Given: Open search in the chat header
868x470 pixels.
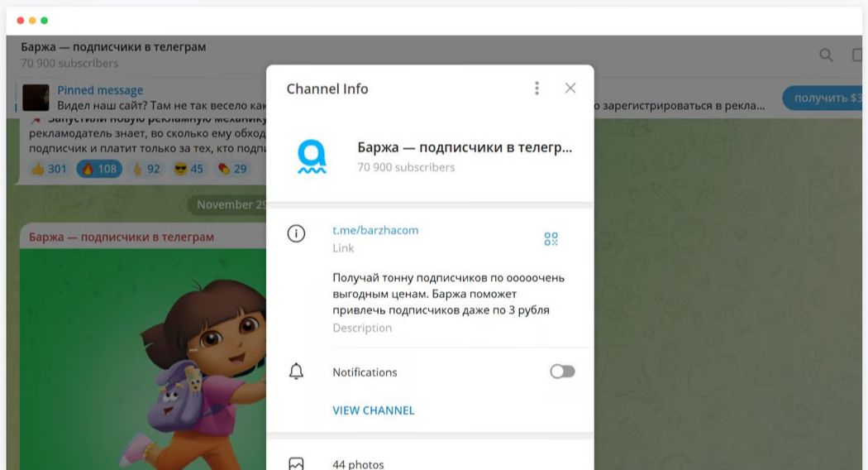Looking at the screenshot, I should pos(826,55).
